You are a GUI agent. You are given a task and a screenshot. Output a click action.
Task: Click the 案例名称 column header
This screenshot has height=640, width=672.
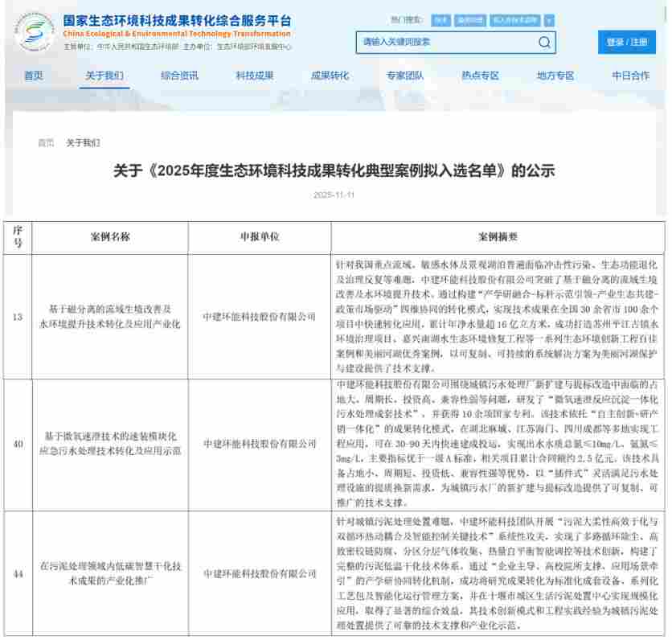pyautogui.click(x=110, y=236)
